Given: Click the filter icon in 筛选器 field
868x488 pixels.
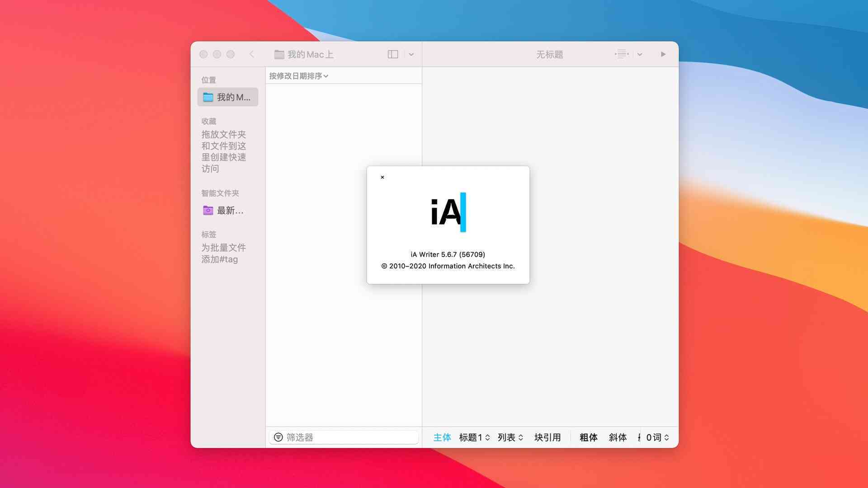Looking at the screenshot, I should pyautogui.click(x=278, y=437).
